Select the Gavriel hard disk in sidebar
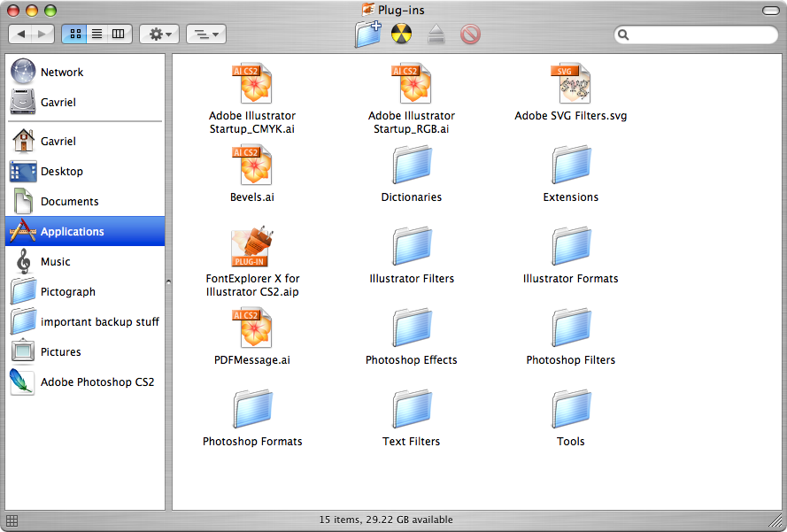 [x=85, y=102]
